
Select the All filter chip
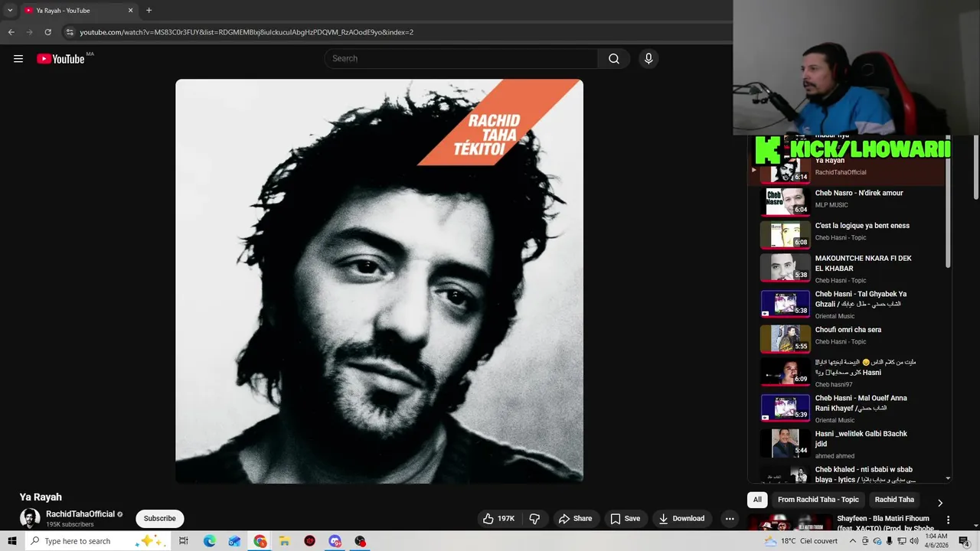pyautogui.click(x=757, y=500)
